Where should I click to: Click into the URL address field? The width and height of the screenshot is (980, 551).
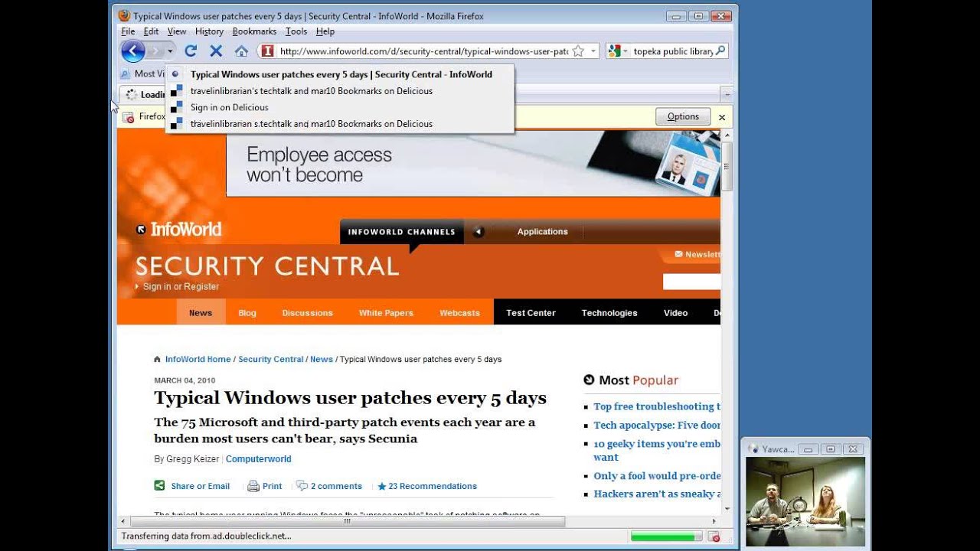423,51
